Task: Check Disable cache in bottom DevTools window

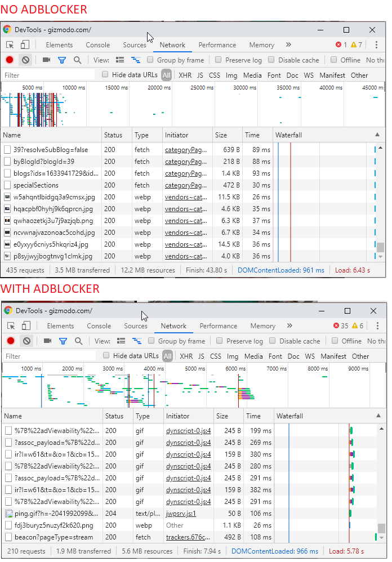Action: 273,341
